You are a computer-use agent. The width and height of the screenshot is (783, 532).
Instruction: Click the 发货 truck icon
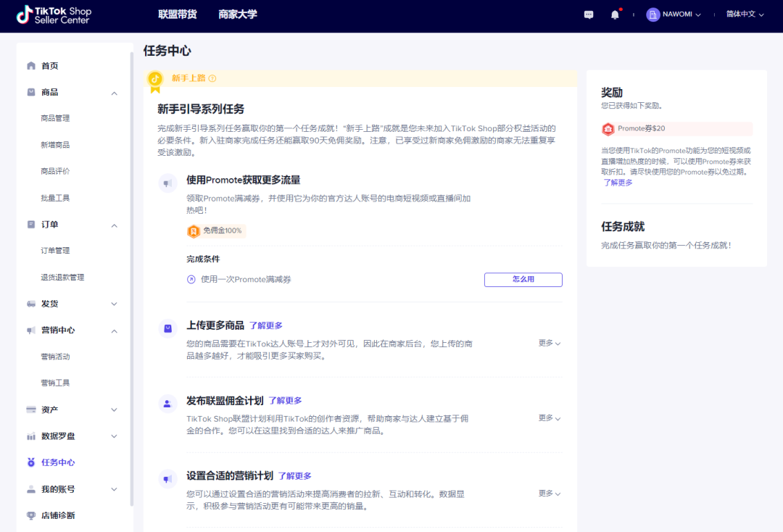31,304
